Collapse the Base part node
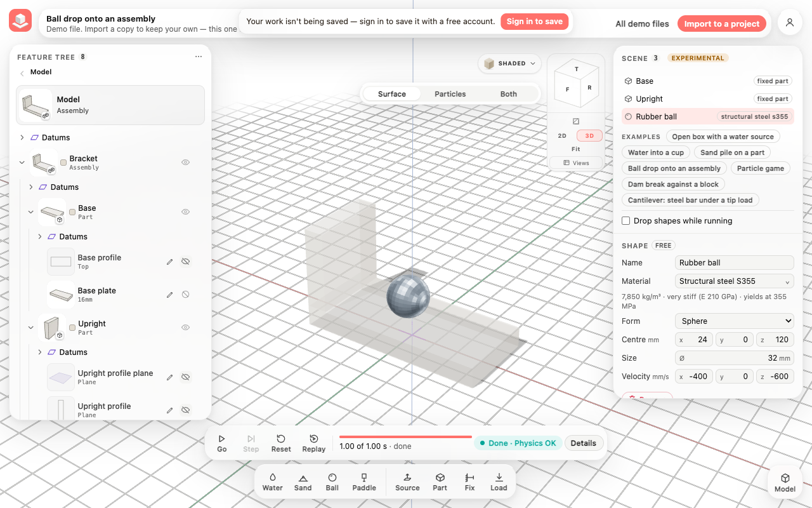Viewport: 812px width, 508px height. click(x=31, y=212)
